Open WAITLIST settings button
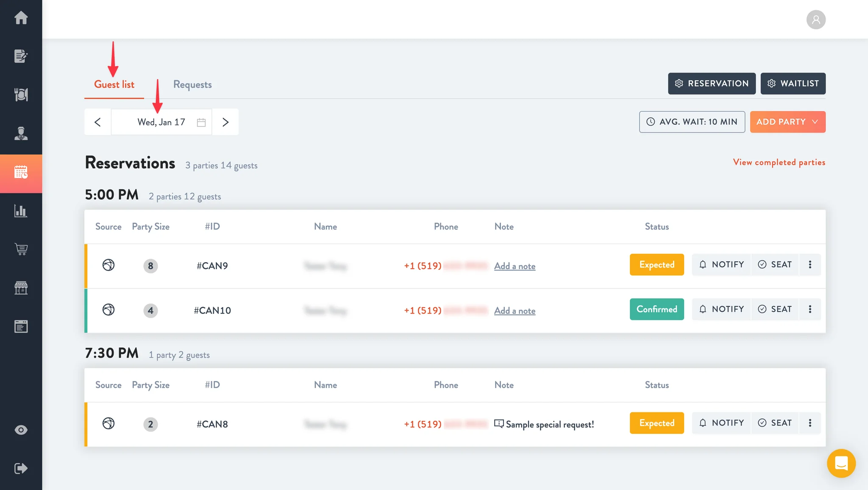 coord(793,84)
